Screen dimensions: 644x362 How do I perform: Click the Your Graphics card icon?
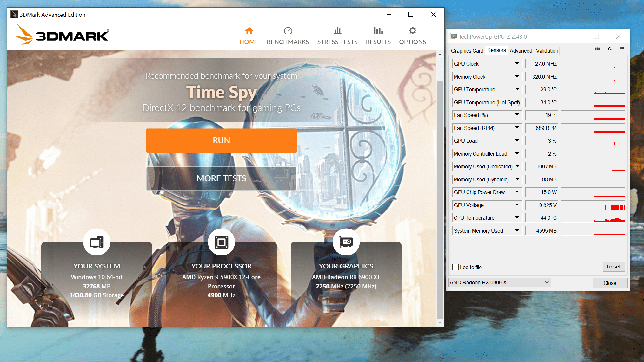tap(346, 242)
